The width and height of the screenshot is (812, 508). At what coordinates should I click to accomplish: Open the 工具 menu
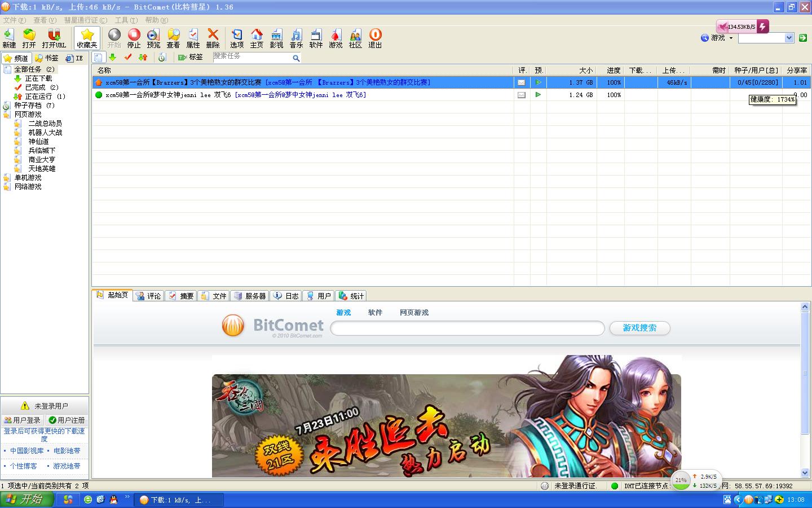point(126,20)
